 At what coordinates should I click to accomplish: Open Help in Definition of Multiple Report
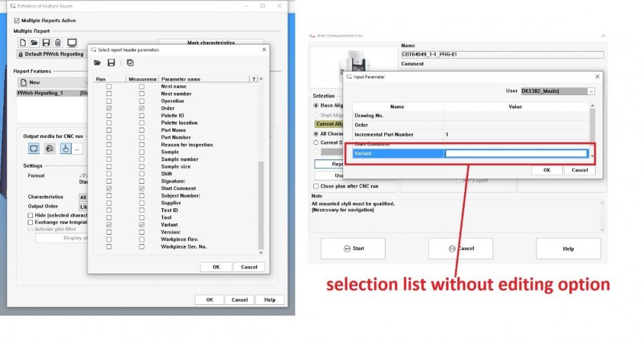click(x=269, y=300)
